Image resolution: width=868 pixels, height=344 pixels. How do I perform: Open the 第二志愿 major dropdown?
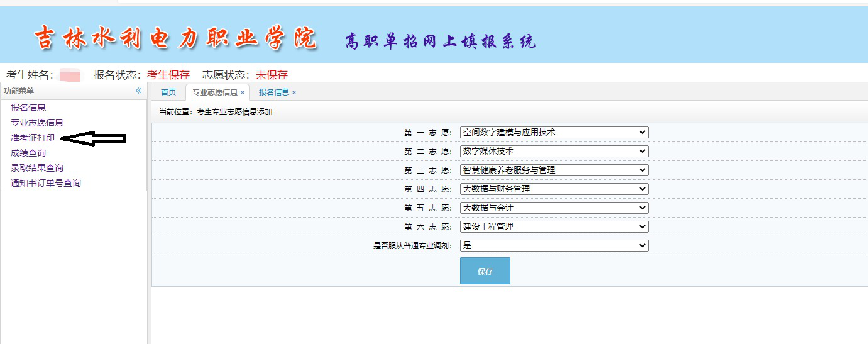coord(554,151)
